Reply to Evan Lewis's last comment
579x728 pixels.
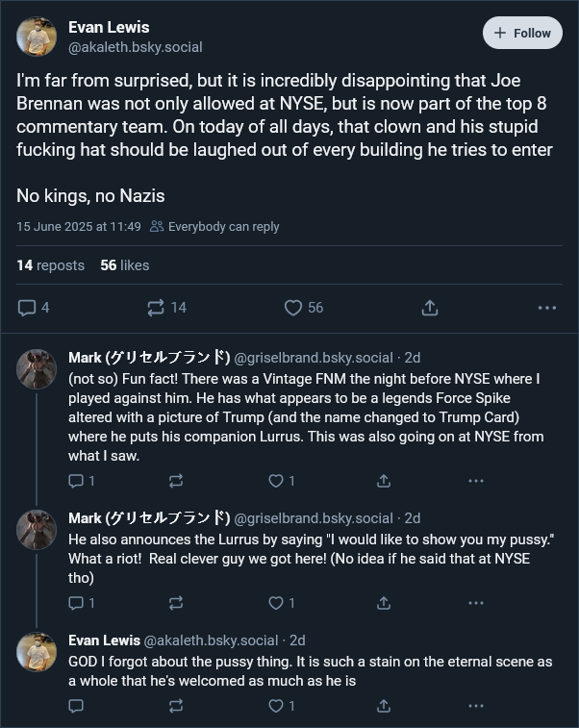point(76,706)
